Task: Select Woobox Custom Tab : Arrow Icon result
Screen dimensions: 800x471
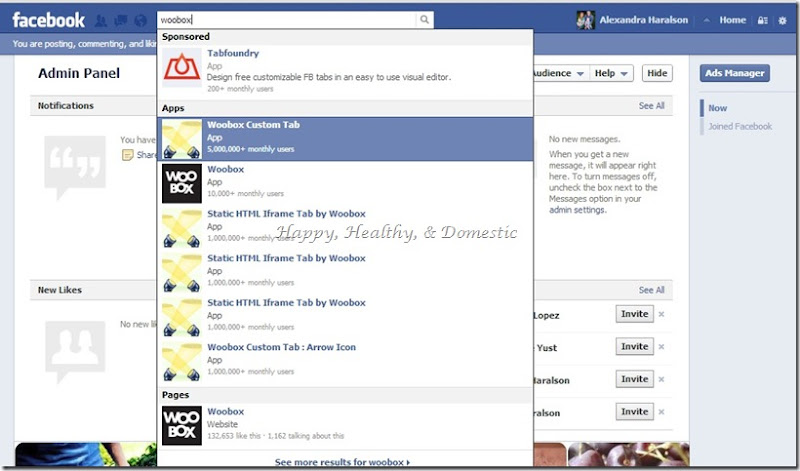Action: 345,362
